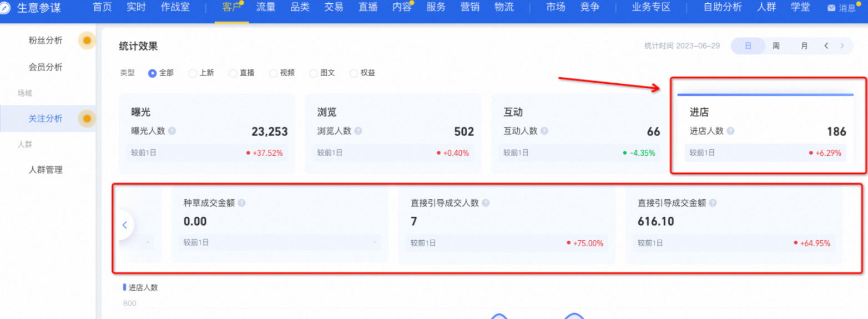
Task: Open the 营销 top navigation item
Action: (470, 8)
